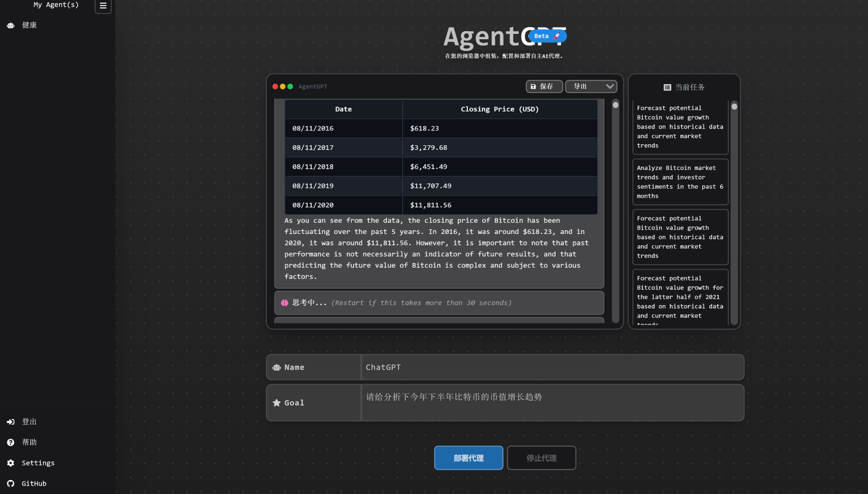Viewport: 868px width, 494px height.
Task: Click the green traffic light dot
Action: click(x=290, y=87)
